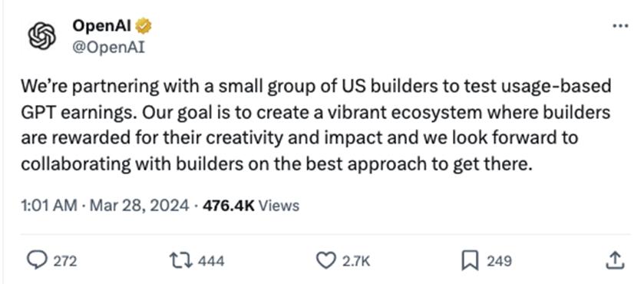Click the 249 bookmarks count

point(499,261)
